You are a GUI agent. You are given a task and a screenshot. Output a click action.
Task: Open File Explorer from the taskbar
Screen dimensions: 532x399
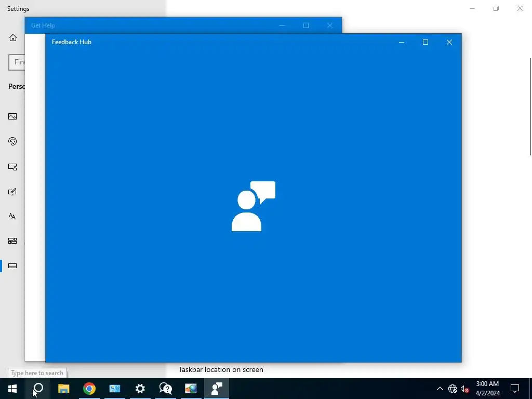coord(63,389)
